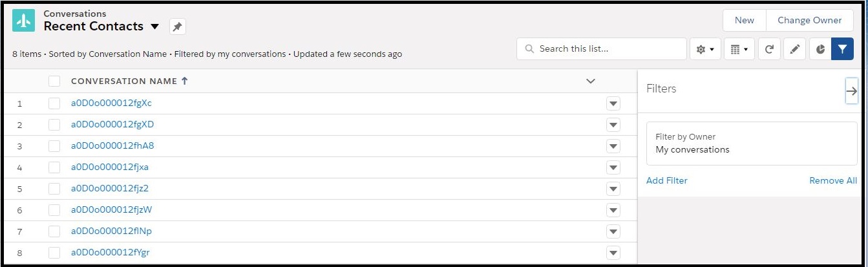Click the Search this list field
The image size is (868, 267).
pyautogui.click(x=608, y=49)
